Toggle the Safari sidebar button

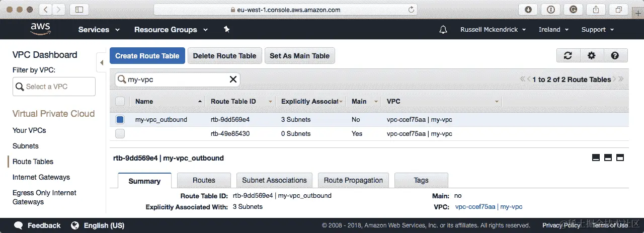coord(79,10)
